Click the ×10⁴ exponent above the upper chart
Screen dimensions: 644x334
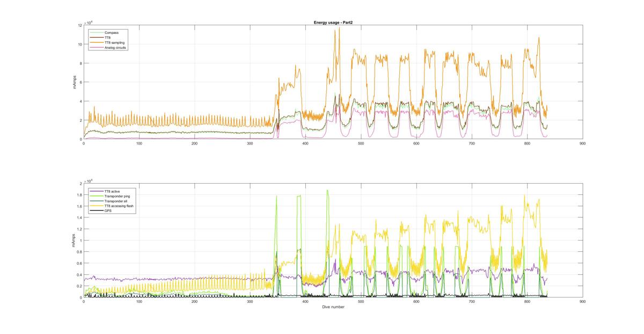click(x=89, y=22)
